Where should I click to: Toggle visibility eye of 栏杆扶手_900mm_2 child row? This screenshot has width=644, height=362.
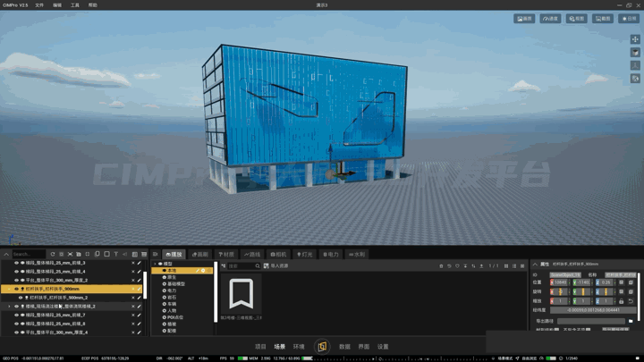pyautogui.click(x=21, y=298)
